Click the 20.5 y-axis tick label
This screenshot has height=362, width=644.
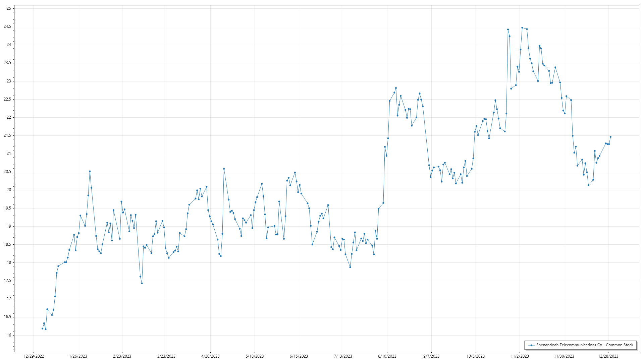coord(7,172)
